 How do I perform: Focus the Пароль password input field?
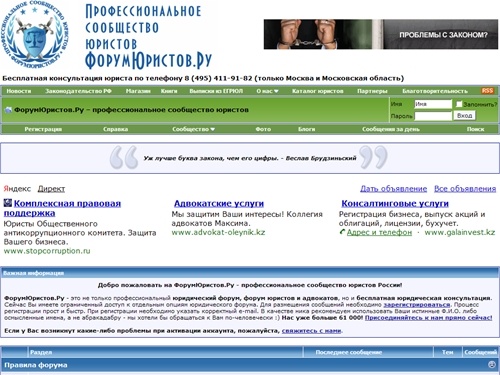[433, 116]
